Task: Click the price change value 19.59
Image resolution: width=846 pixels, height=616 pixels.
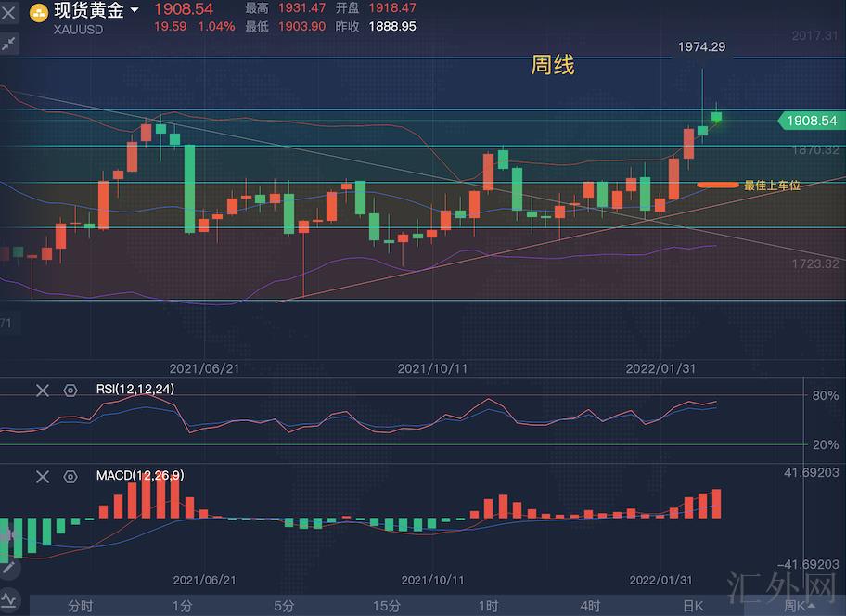Action: pos(170,26)
